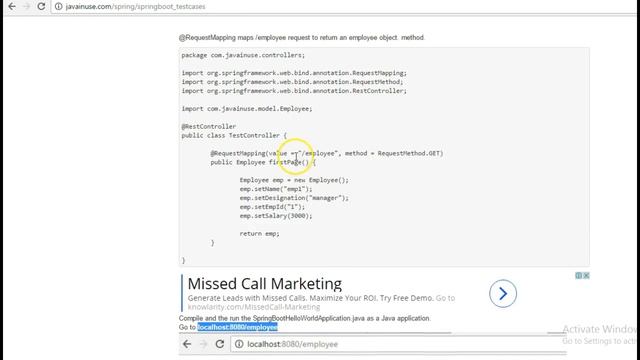Click info icon beside localhost:8080/employee
Viewport: 640px width, 360px height.
pos(239,344)
